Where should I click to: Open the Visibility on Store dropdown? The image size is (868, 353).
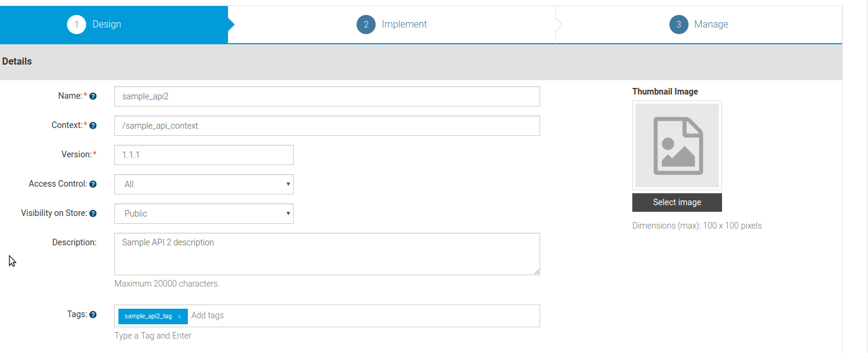(203, 214)
